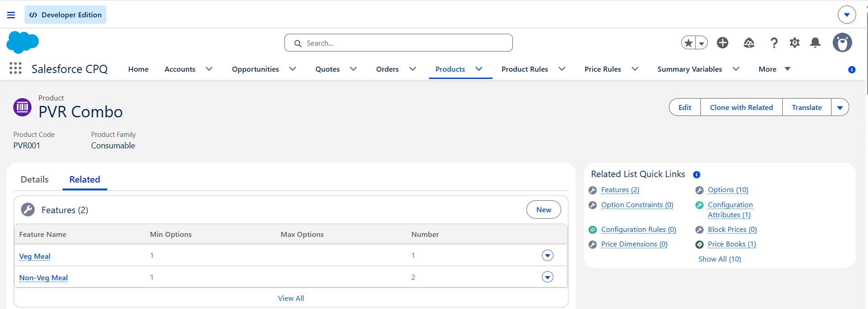This screenshot has width=868, height=309.
Task: Click the Features wrench icon in related list
Action: 28,209
